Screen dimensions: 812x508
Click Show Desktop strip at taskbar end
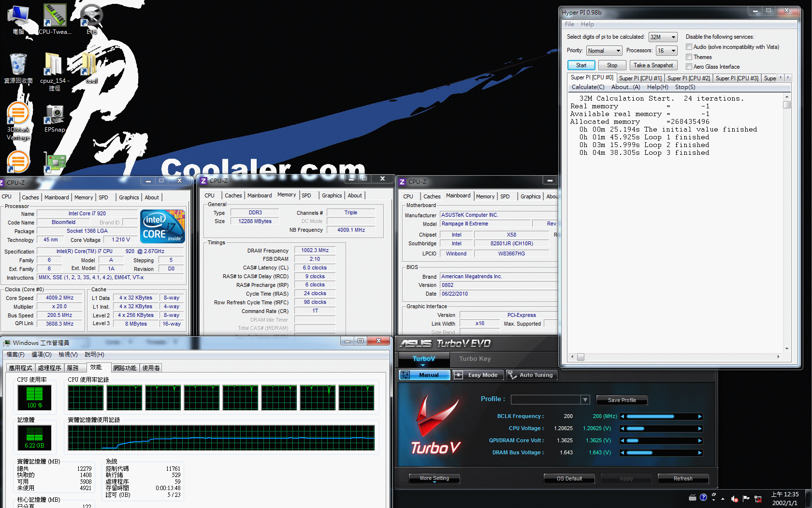point(808,498)
